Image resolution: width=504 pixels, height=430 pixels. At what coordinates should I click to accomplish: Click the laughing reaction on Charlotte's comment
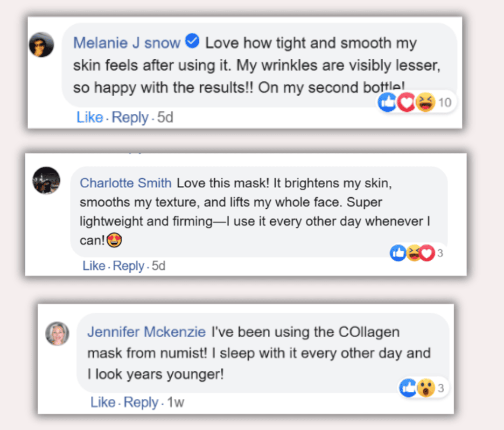(413, 254)
